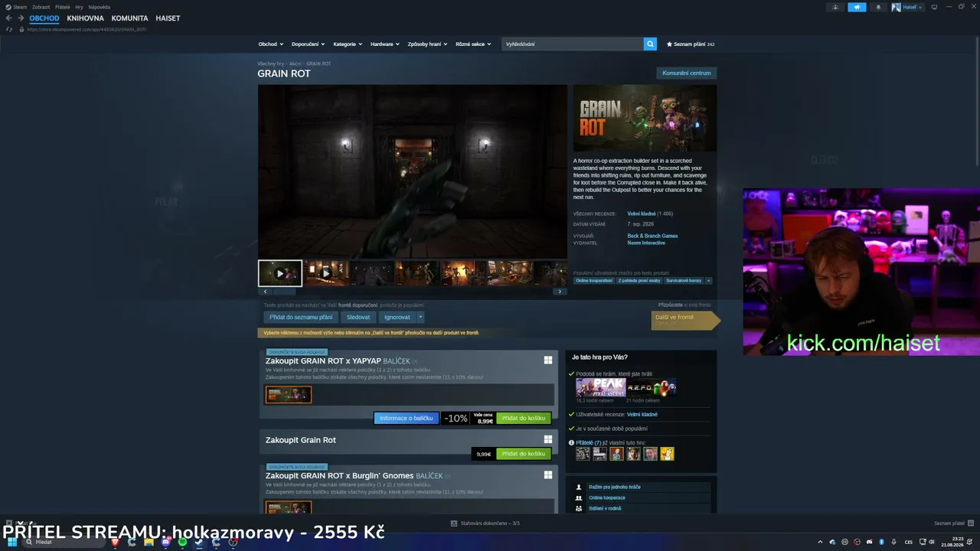Go to next queue item via Další ve frontě
This screenshot has width=980, height=551.
(685, 320)
